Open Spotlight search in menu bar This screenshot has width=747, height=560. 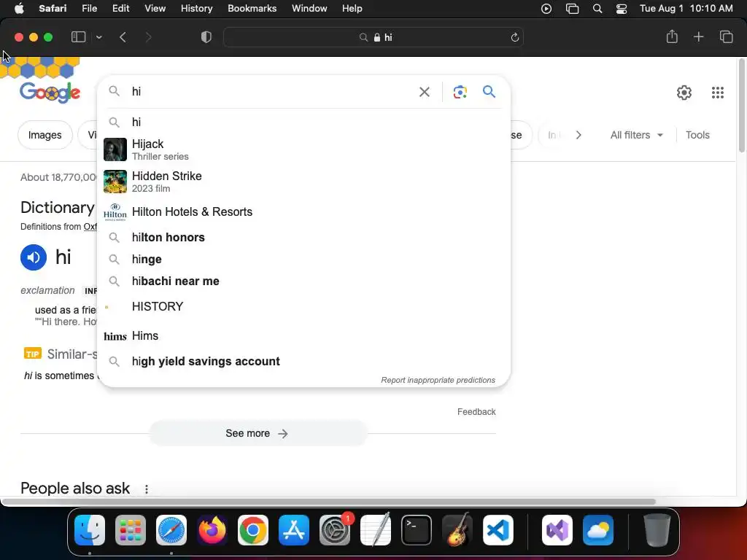pyautogui.click(x=597, y=9)
